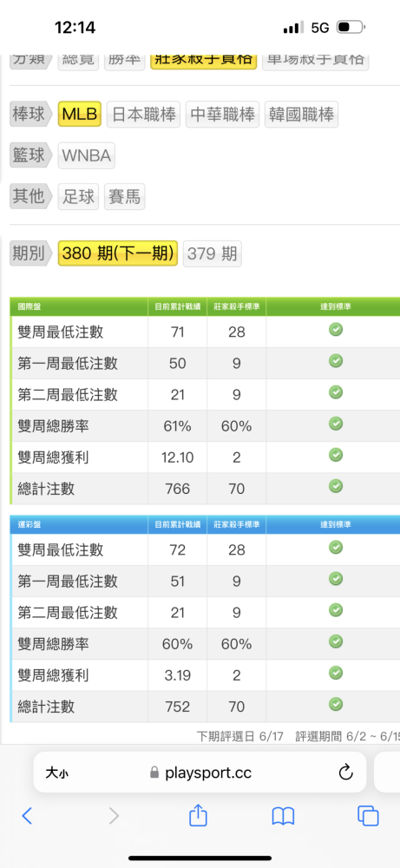This screenshot has height=868, width=400.
Task: Select the MLB league tab
Action: (80, 114)
